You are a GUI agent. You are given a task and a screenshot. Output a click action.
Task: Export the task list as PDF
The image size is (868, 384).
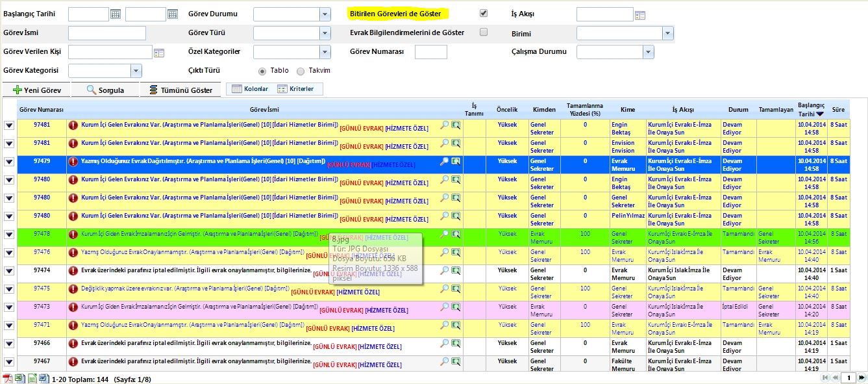8,378
